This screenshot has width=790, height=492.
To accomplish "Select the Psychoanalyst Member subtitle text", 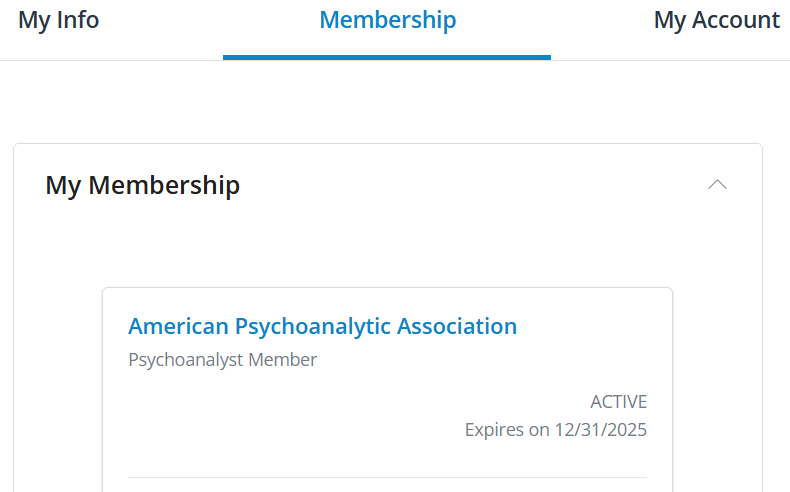I will [x=222, y=360].
